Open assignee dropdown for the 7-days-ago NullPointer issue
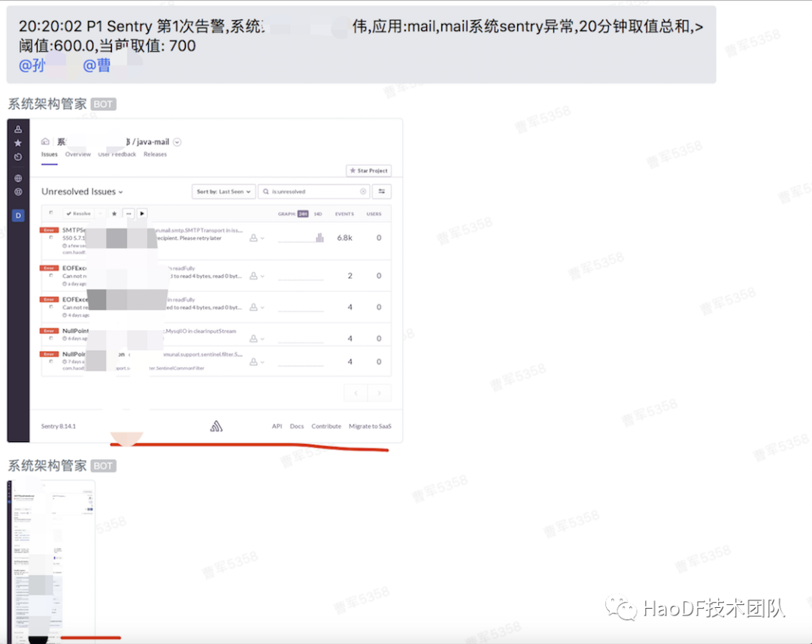 257,361
